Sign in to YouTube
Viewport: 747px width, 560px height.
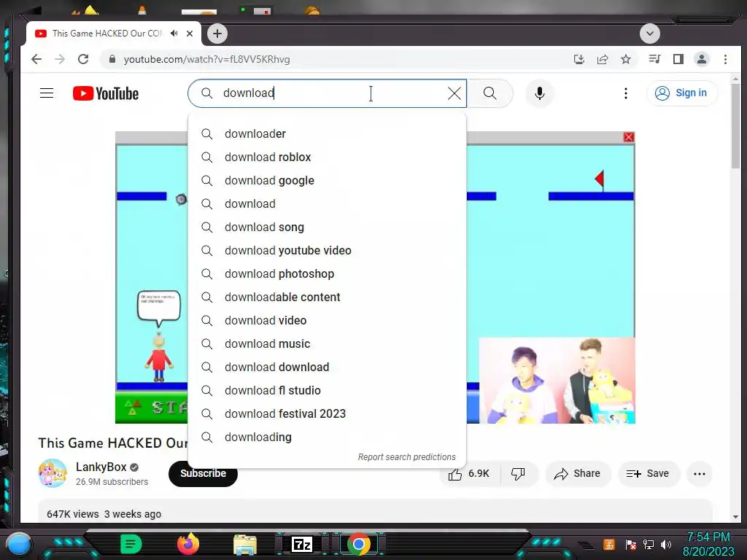click(x=682, y=93)
